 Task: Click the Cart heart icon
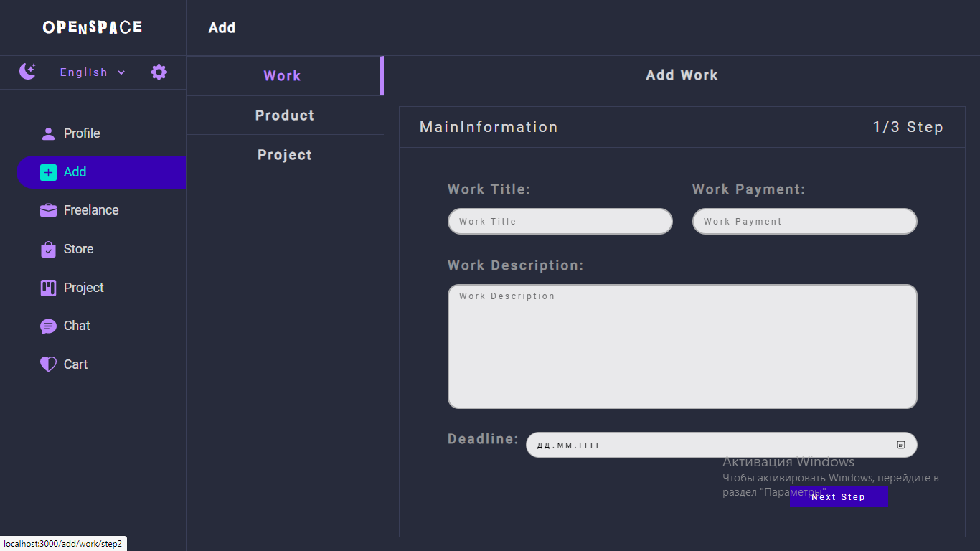point(48,364)
